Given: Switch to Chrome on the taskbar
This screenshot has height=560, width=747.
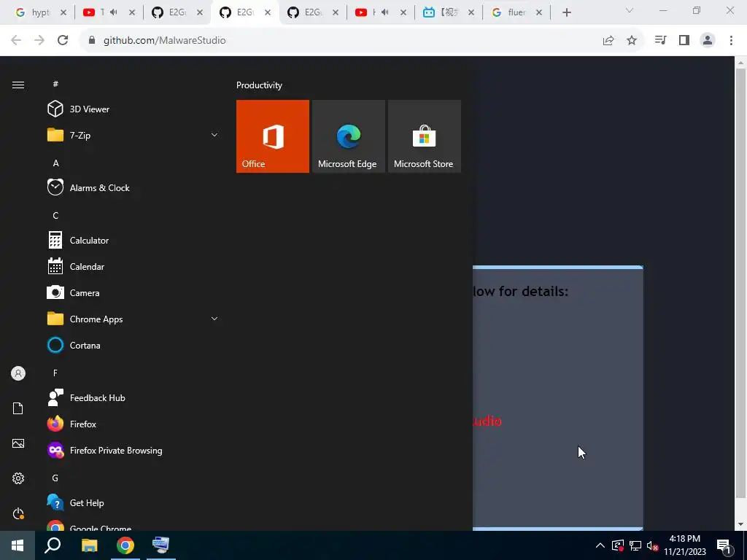Looking at the screenshot, I should [x=125, y=545].
